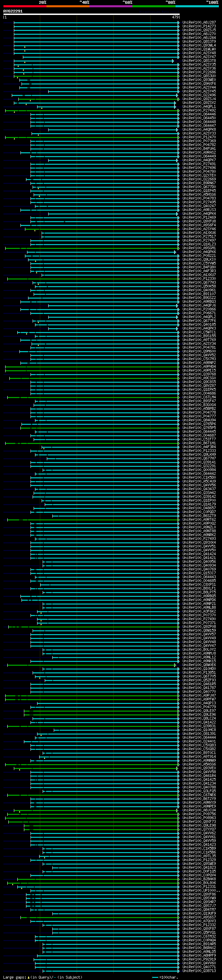Click the red 20% identity legend segment
Viewport: 222px width, 980px height.
pyautogui.click(x=25, y=6)
